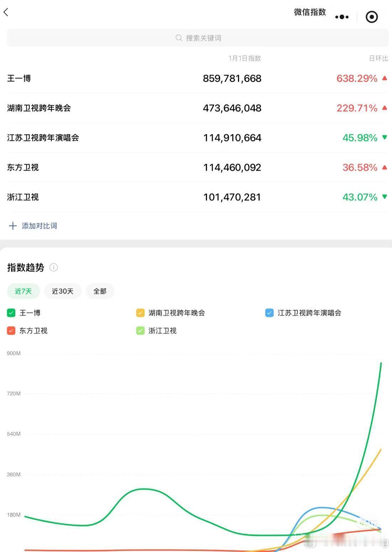
Task: Toggle the 江苏卫视跨年演唱会 legend checkbox
Action: click(270, 313)
